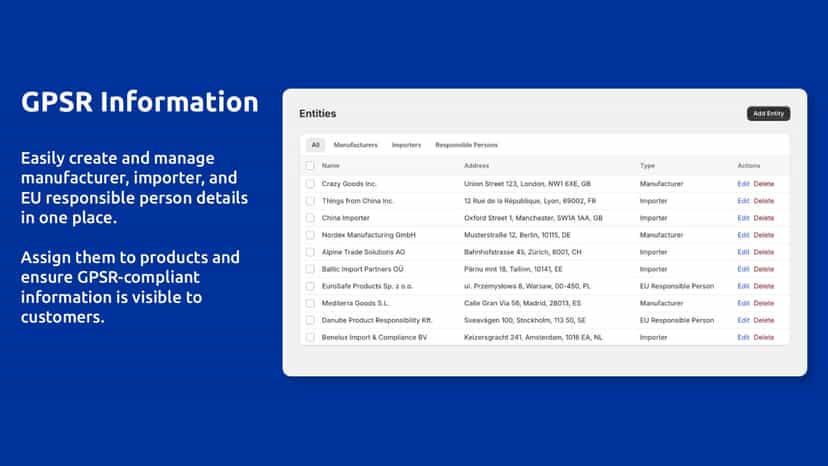Edit the Crazy Goods Inc. entity

(743, 184)
